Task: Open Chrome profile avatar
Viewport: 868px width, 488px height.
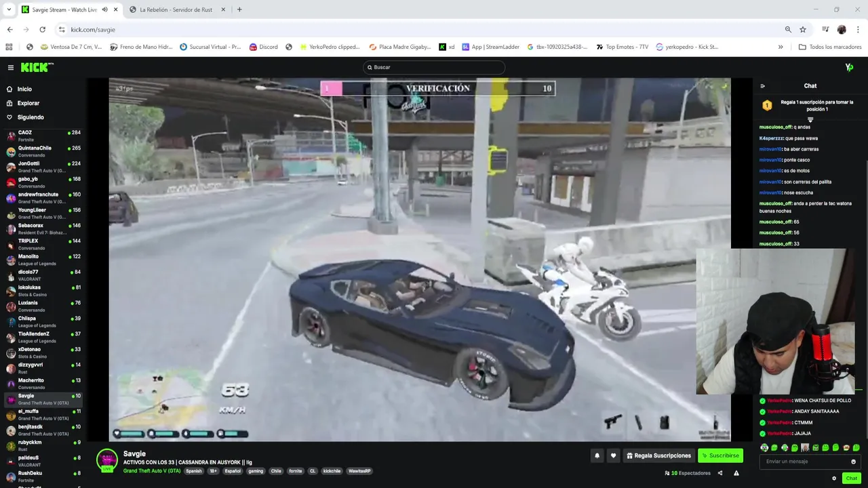Action: click(x=842, y=30)
